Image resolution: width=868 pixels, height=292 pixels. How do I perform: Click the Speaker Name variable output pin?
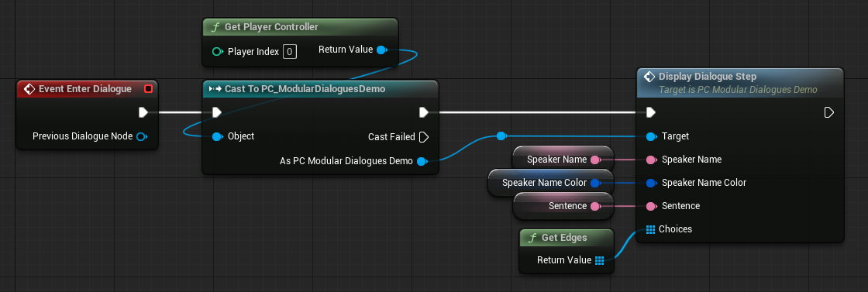595,160
